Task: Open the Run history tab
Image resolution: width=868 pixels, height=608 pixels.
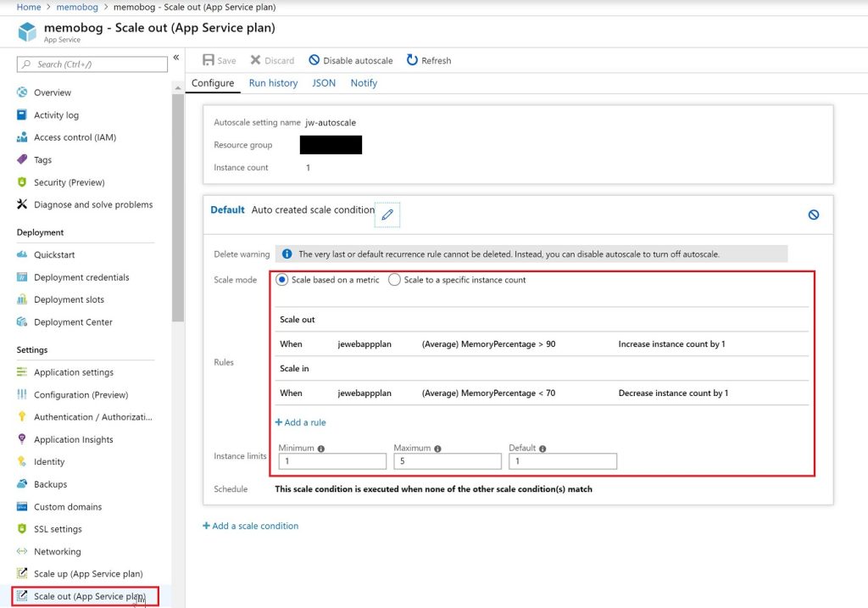Action: tap(273, 83)
